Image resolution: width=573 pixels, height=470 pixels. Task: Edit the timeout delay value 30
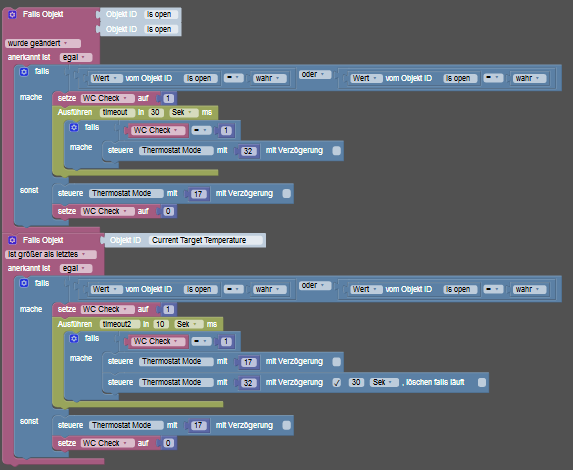click(x=156, y=113)
